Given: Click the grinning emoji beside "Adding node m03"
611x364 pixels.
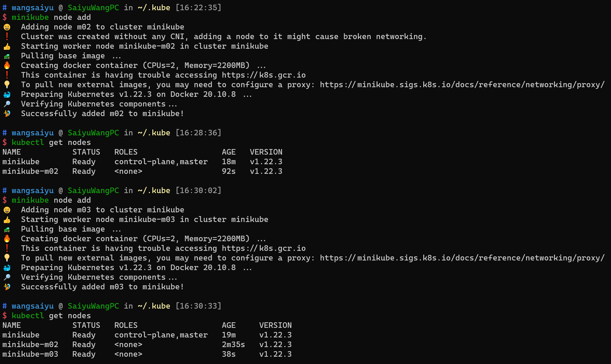Looking at the screenshot, I should [x=7, y=210].
